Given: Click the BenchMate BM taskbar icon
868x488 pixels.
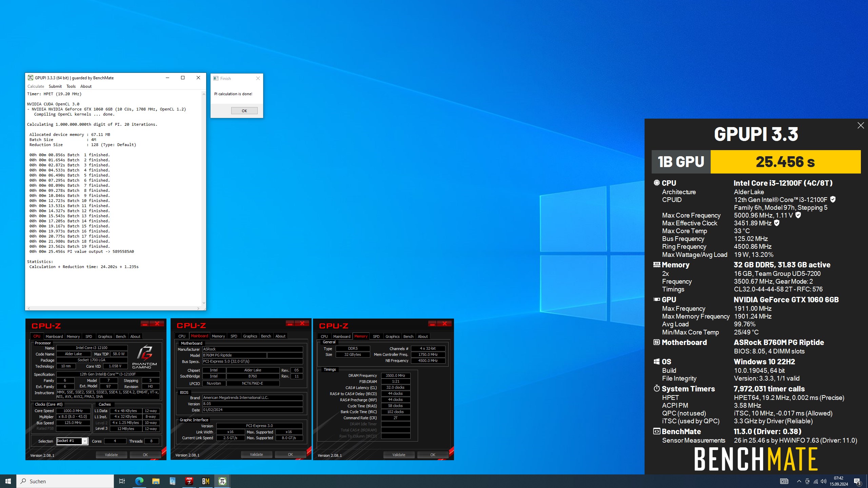Looking at the screenshot, I should pos(206,481).
